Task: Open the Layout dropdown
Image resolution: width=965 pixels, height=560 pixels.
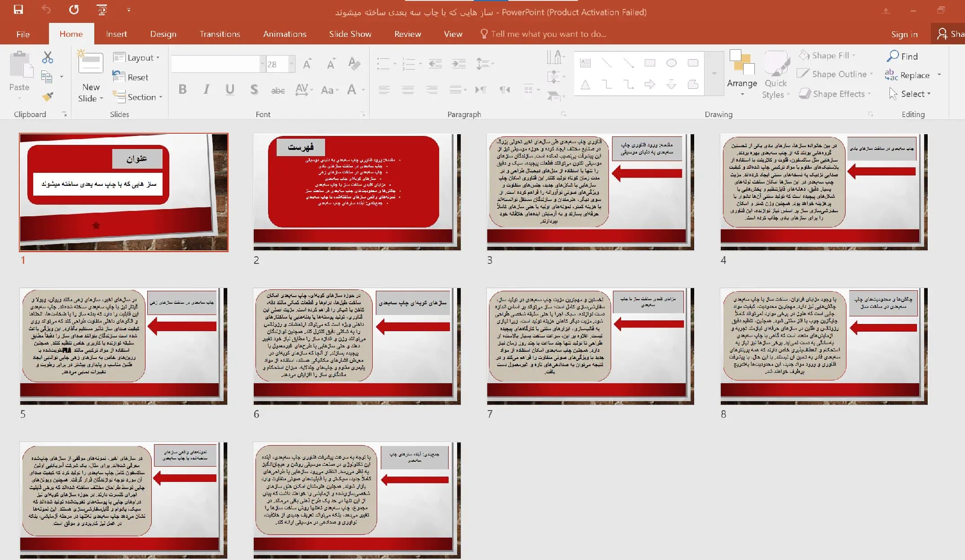Action: 137,57
